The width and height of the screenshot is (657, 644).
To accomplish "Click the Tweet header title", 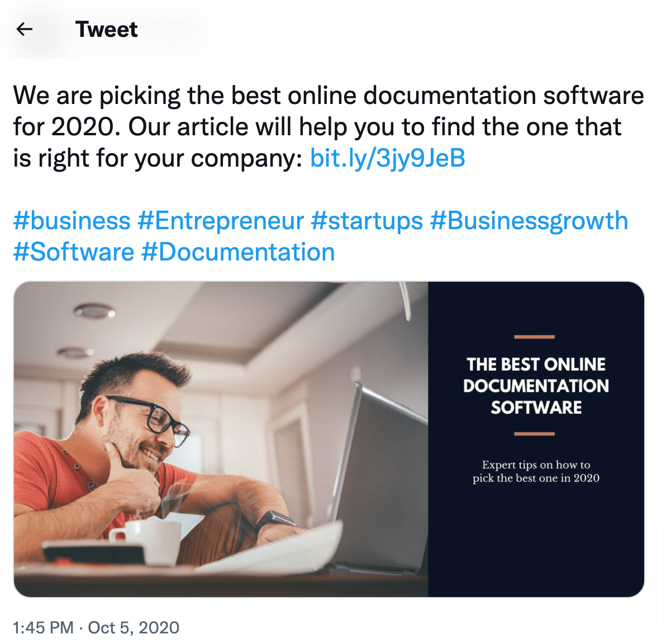I will click(x=106, y=29).
